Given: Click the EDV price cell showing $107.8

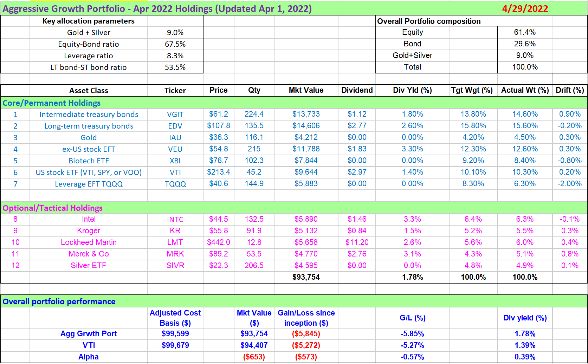Looking at the screenshot, I should coord(218,126).
